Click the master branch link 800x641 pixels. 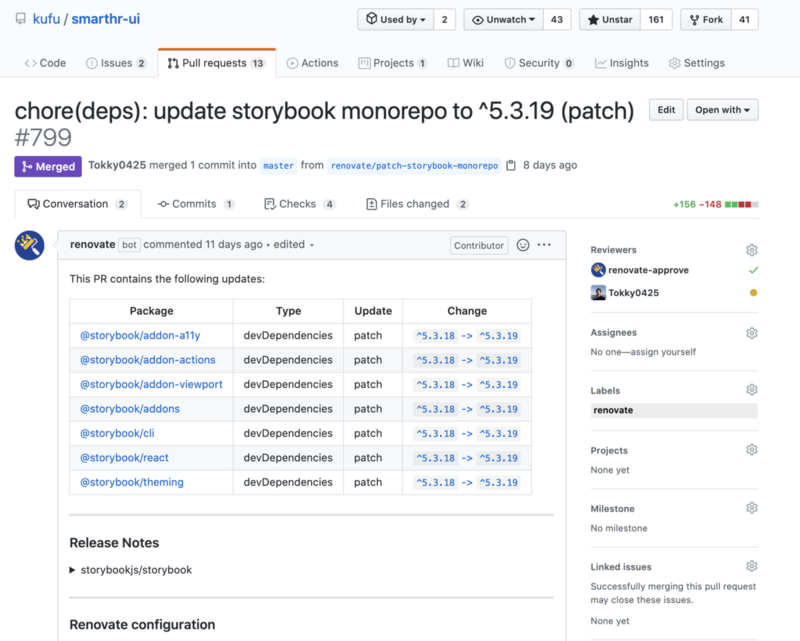(279, 166)
